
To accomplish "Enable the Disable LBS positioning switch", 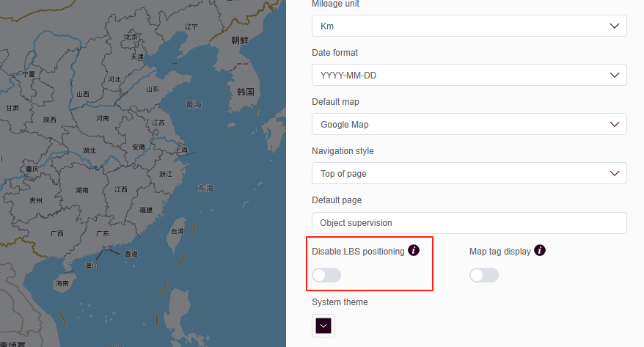I will click(326, 275).
